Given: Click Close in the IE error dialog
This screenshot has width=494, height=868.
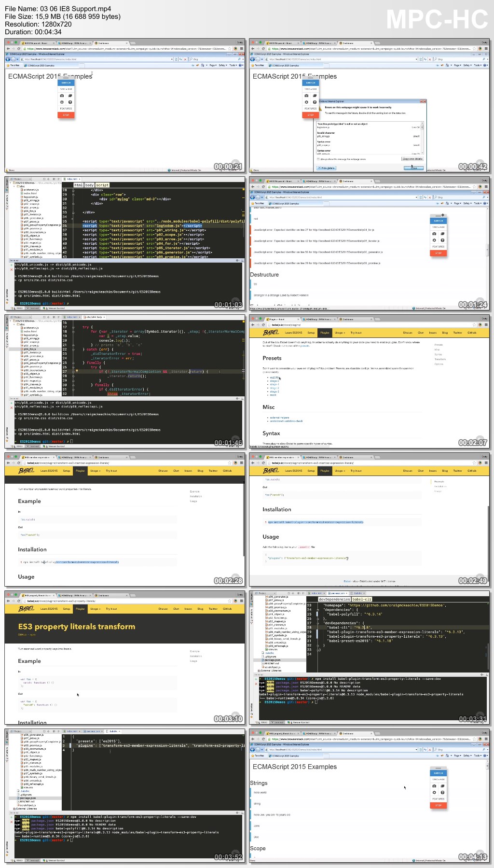Looking at the screenshot, I should pyautogui.click(x=413, y=168).
